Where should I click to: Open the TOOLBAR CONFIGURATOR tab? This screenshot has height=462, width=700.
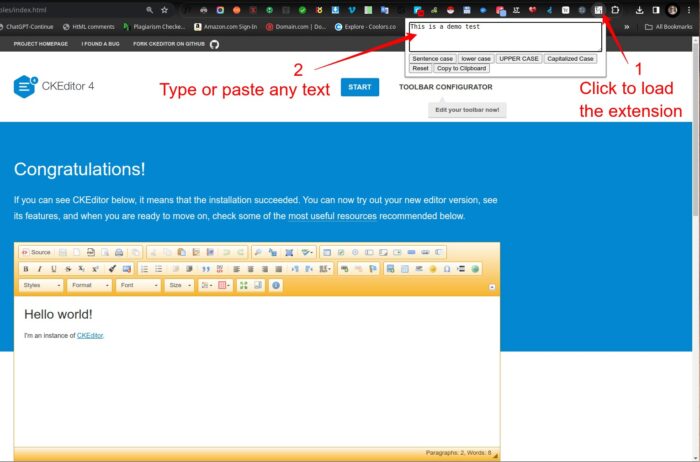click(x=446, y=87)
